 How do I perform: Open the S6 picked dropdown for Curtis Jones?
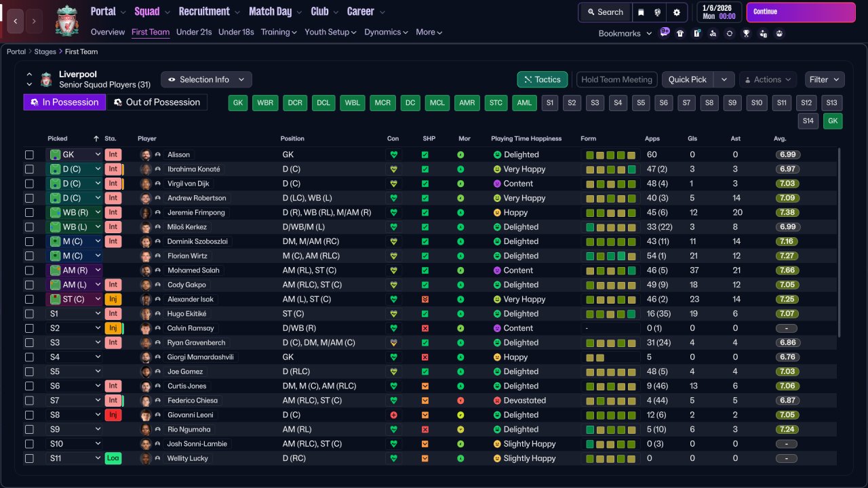pyautogui.click(x=75, y=386)
